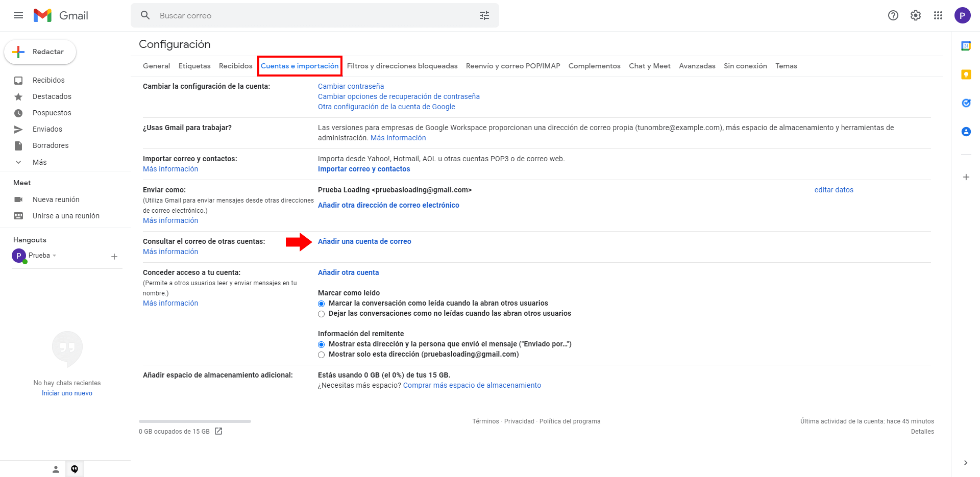This screenshot has width=980, height=477.
Task: Click Comprar más espacio de almacenamiento
Action: click(472, 385)
